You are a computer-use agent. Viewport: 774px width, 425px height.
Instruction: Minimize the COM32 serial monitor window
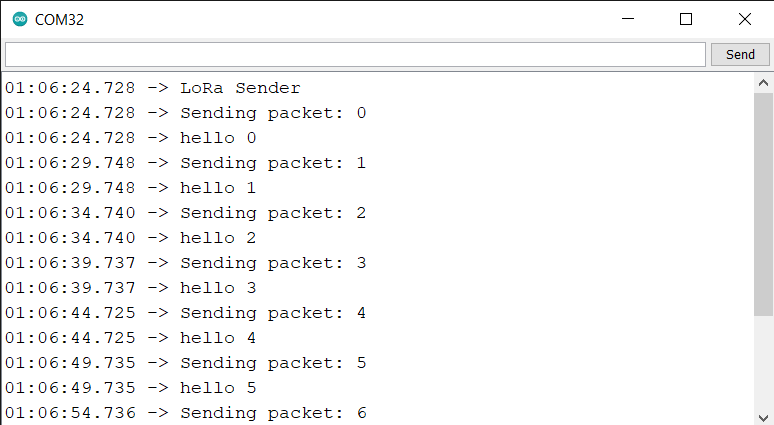(x=628, y=19)
